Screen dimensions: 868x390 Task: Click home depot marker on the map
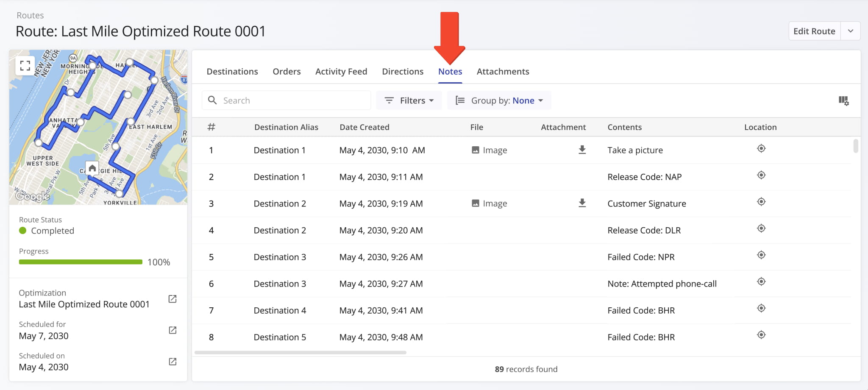click(x=92, y=168)
